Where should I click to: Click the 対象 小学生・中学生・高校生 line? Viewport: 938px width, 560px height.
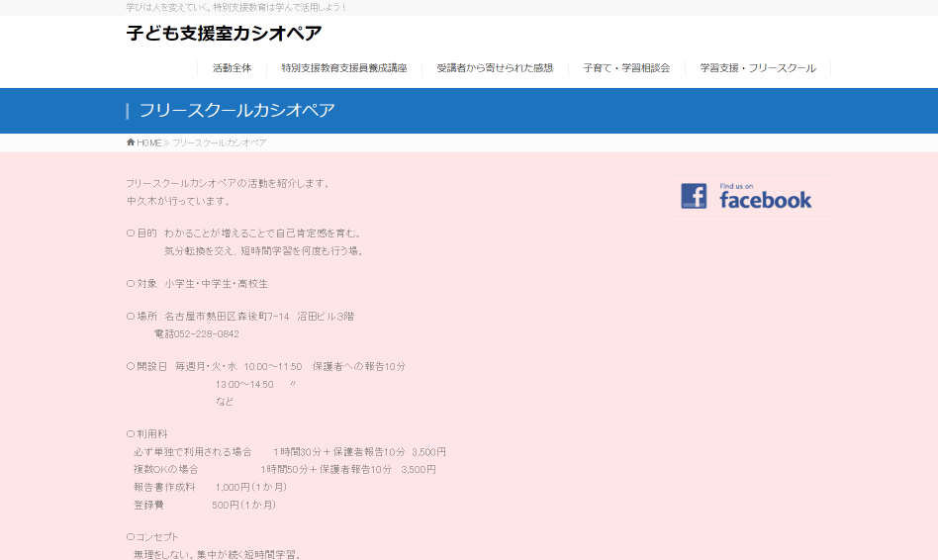tap(198, 284)
